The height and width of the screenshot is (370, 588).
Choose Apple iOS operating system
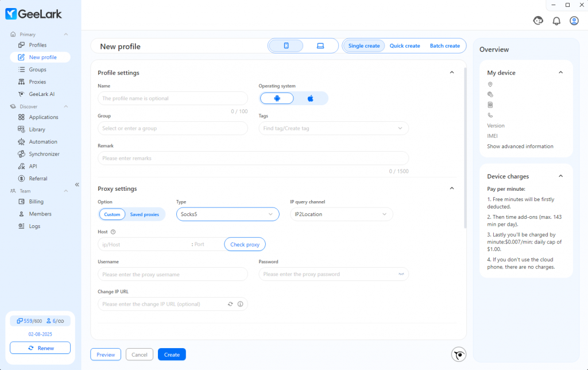coord(310,98)
